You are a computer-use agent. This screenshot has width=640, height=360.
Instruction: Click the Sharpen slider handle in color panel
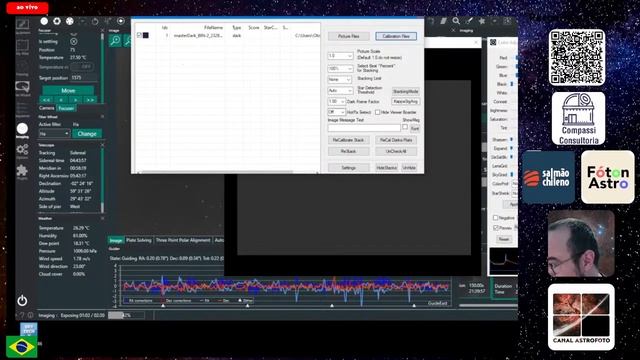click(x=511, y=140)
